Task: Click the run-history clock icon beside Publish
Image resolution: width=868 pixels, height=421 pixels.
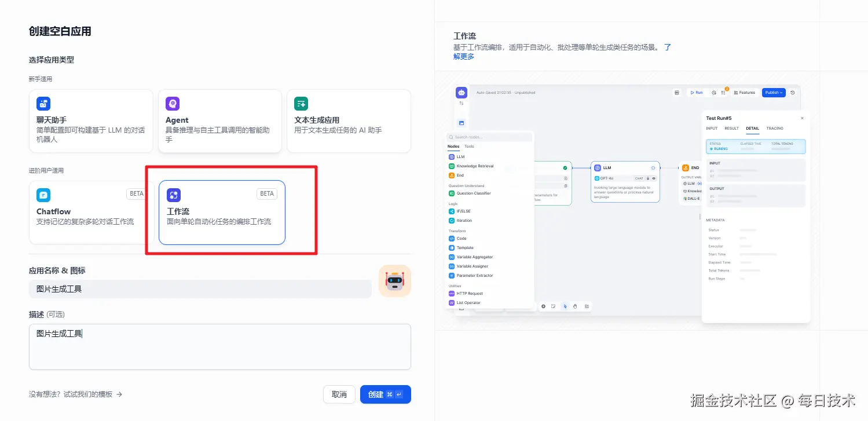Action: 793,93
